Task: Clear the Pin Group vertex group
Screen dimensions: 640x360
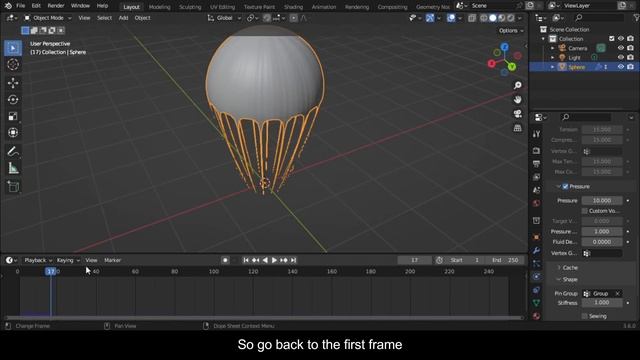Action: 618,293
